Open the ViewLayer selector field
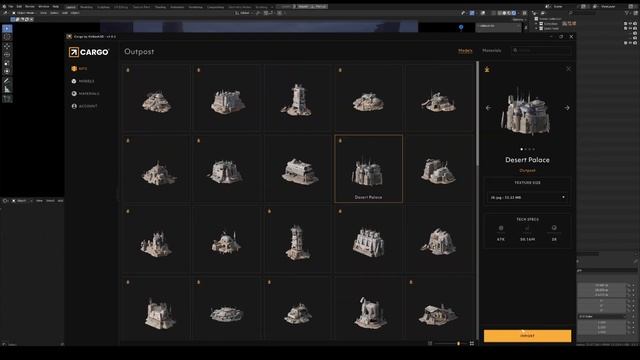640x360 pixels. (614, 7)
